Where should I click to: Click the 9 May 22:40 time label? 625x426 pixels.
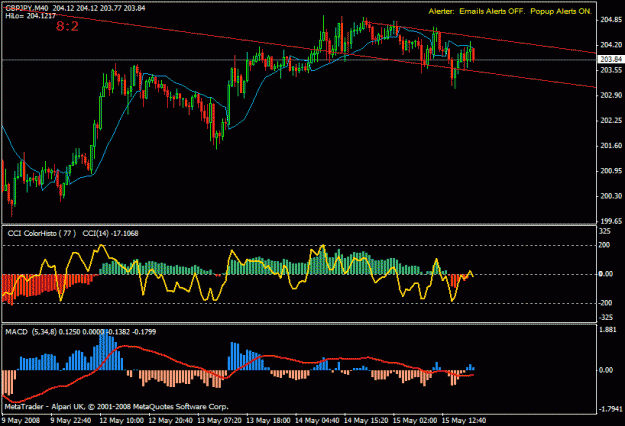tap(71, 420)
